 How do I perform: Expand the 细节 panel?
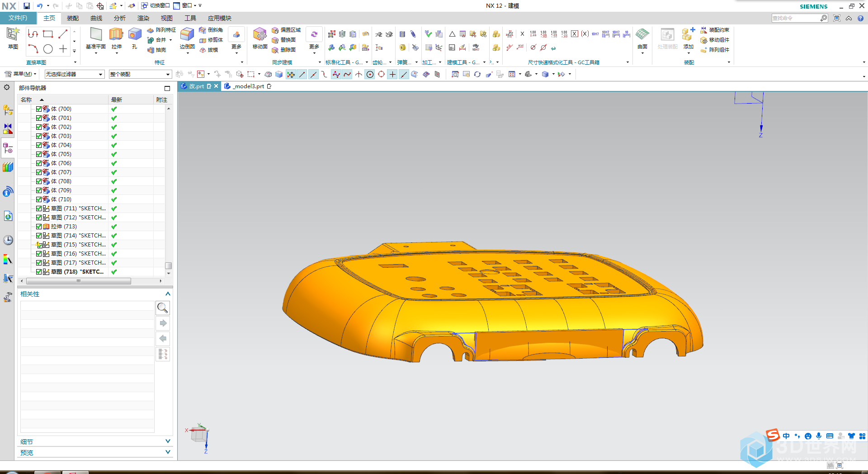(x=168, y=441)
